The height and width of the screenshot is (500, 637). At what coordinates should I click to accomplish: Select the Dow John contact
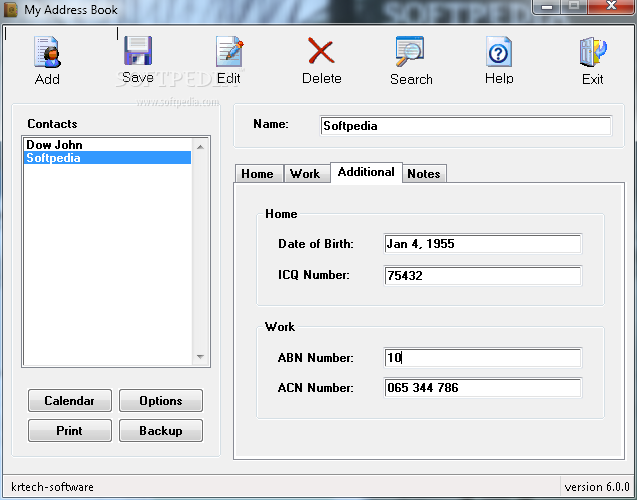[x=107, y=145]
